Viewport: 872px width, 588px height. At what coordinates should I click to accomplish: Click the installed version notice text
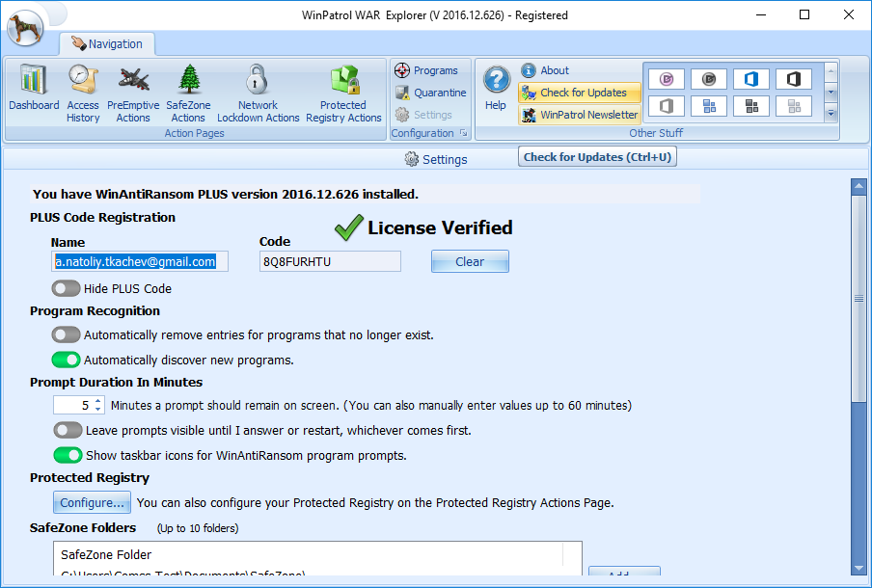tap(225, 194)
